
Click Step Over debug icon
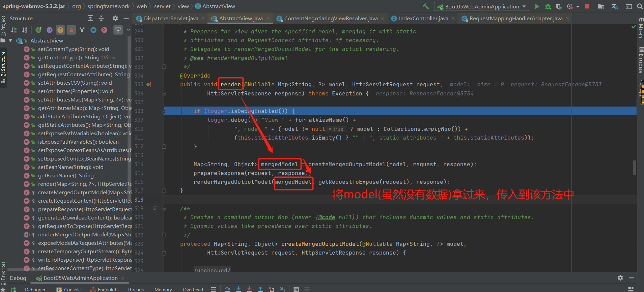227,289
